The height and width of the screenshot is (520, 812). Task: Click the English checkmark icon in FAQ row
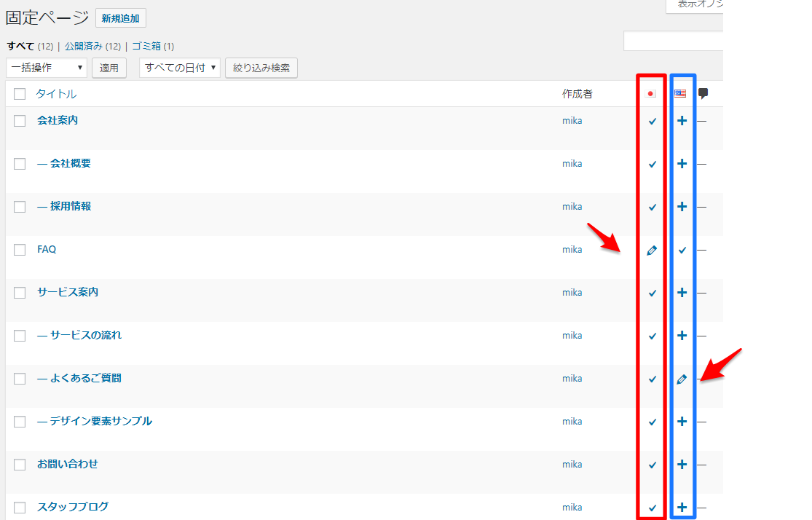coord(682,251)
